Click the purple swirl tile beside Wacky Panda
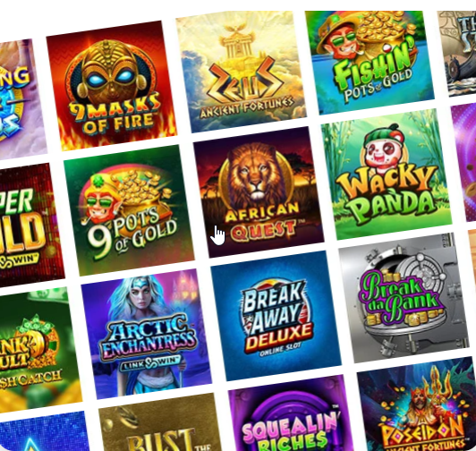This screenshot has height=451, width=476. [464, 162]
